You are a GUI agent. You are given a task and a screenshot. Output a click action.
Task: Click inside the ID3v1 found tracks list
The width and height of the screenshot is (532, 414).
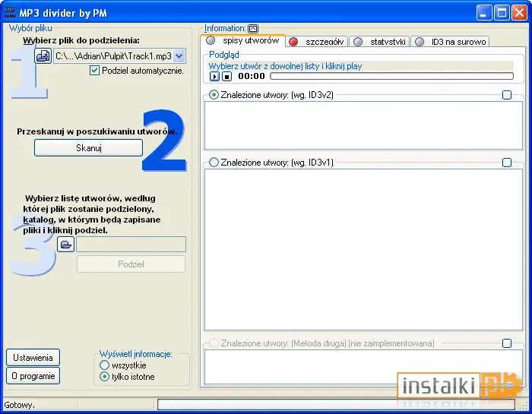point(363,250)
